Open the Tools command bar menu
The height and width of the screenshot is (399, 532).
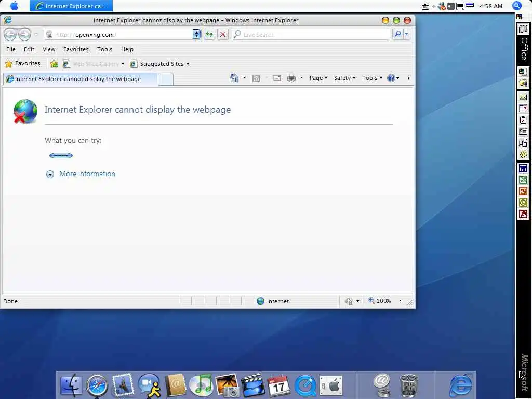(372, 78)
